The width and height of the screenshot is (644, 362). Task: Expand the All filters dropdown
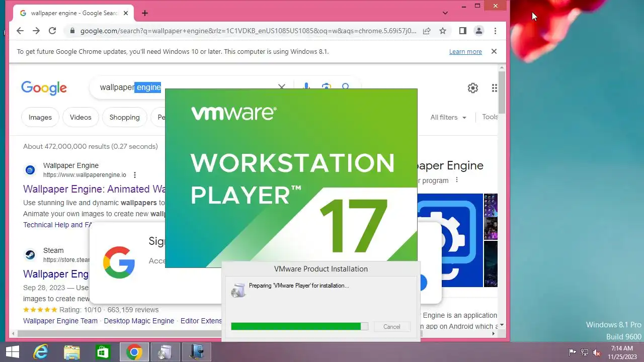[x=448, y=117]
